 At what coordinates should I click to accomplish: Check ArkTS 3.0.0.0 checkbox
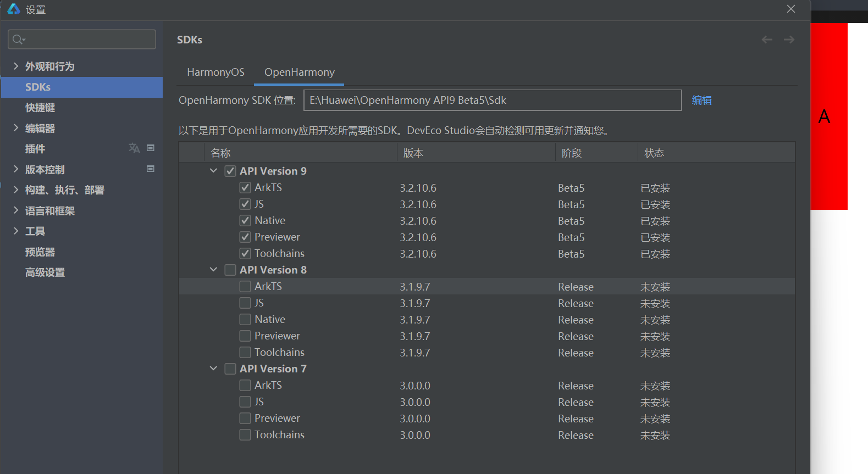(x=245, y=385)
